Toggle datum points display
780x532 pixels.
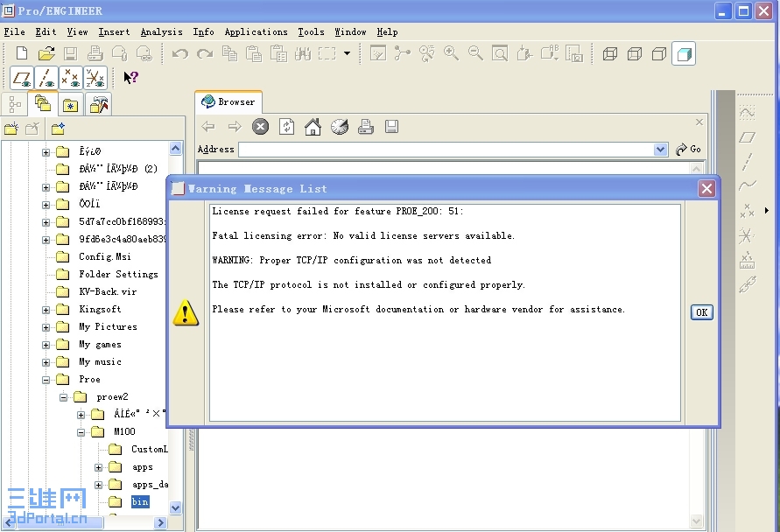click(71, 78)
